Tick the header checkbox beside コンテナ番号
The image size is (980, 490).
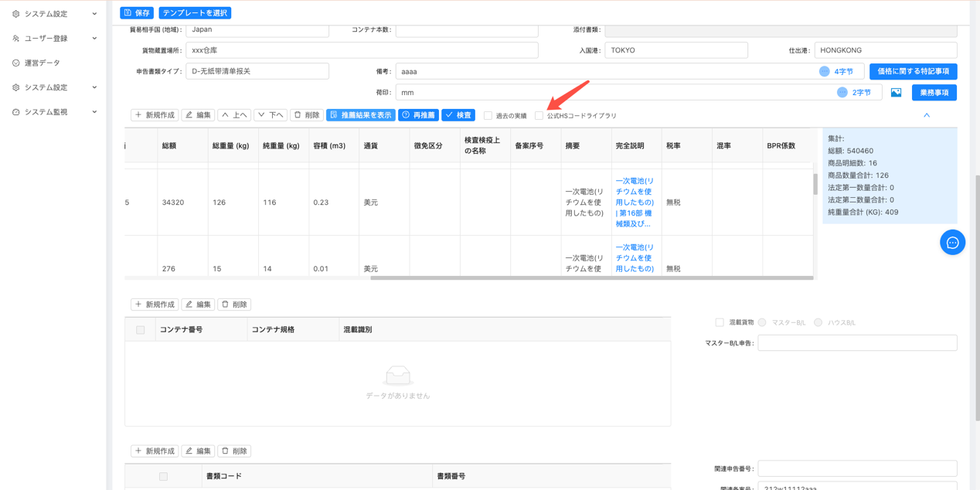point(140,330)
